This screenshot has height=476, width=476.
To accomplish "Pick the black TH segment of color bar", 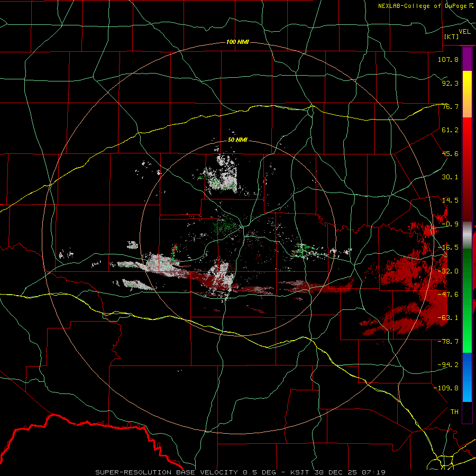I will tap(467, 412).
